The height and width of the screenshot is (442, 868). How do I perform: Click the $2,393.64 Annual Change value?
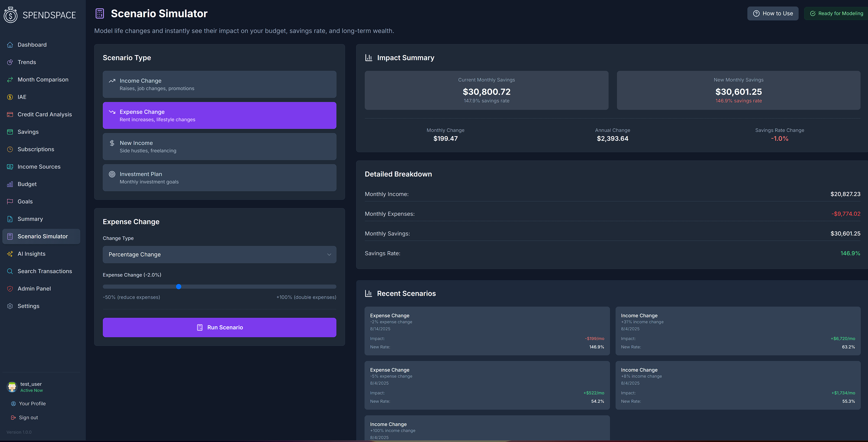(x=613, y=139)
